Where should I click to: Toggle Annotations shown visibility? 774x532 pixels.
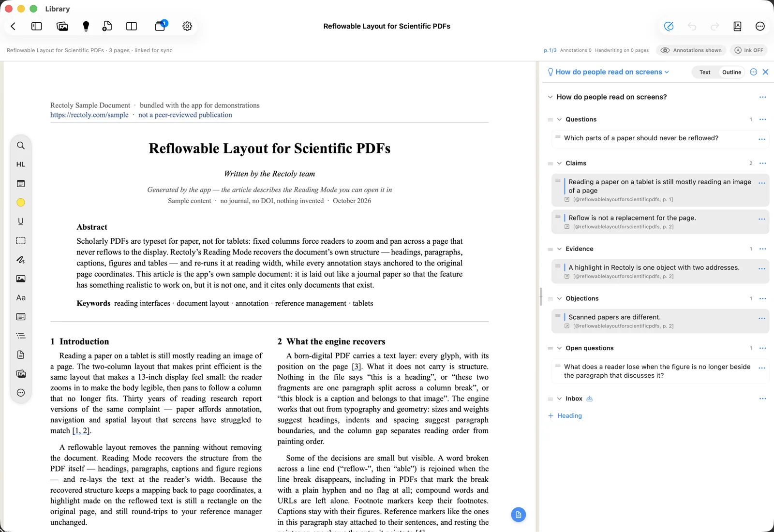coord(691,50)
